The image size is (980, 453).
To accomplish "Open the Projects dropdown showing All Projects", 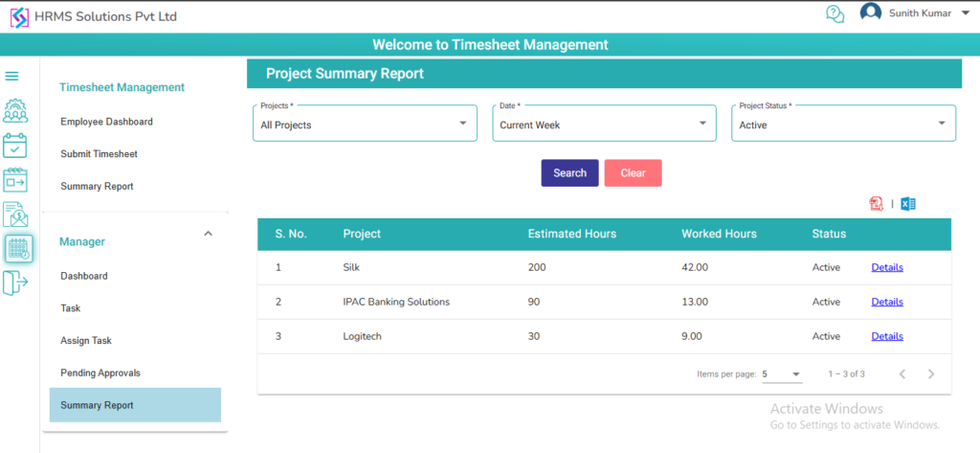I will tap(365, 124).
